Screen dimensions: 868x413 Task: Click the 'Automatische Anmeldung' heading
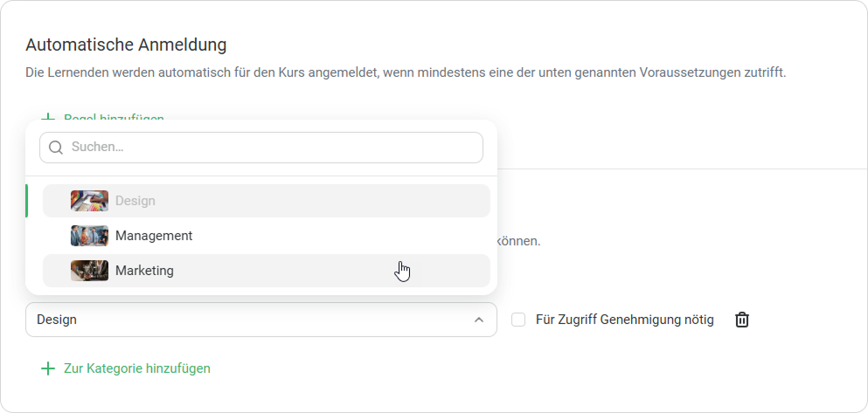point(126,44)
